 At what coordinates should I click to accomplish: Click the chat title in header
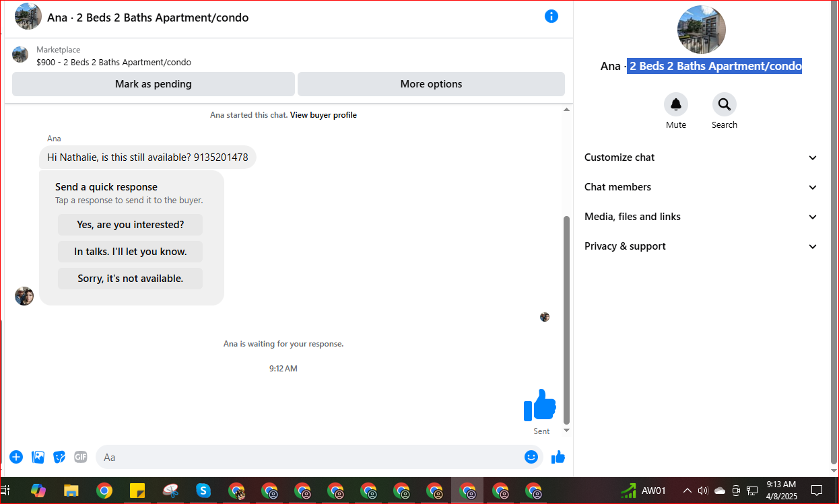coord(147,17)
